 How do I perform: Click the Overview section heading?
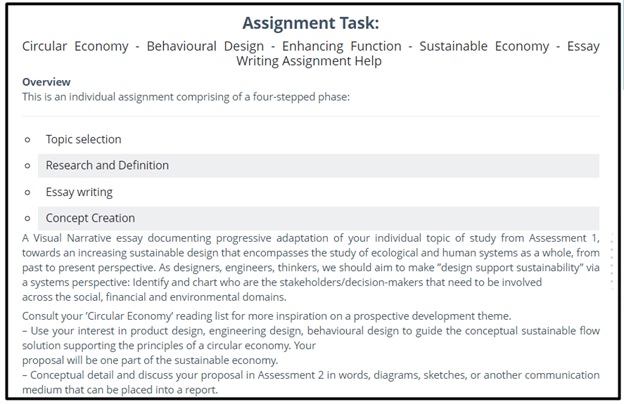click(x=46, y=82)
